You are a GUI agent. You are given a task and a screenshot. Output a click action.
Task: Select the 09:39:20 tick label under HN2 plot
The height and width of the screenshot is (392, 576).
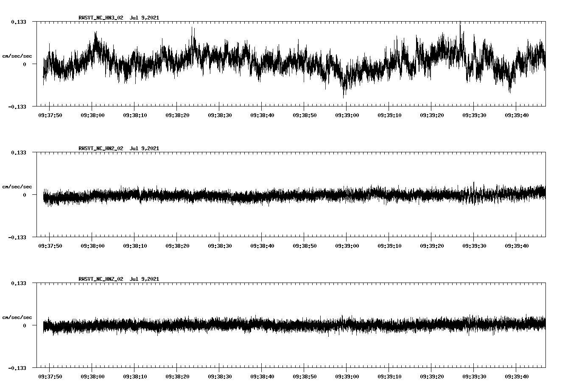432,246
